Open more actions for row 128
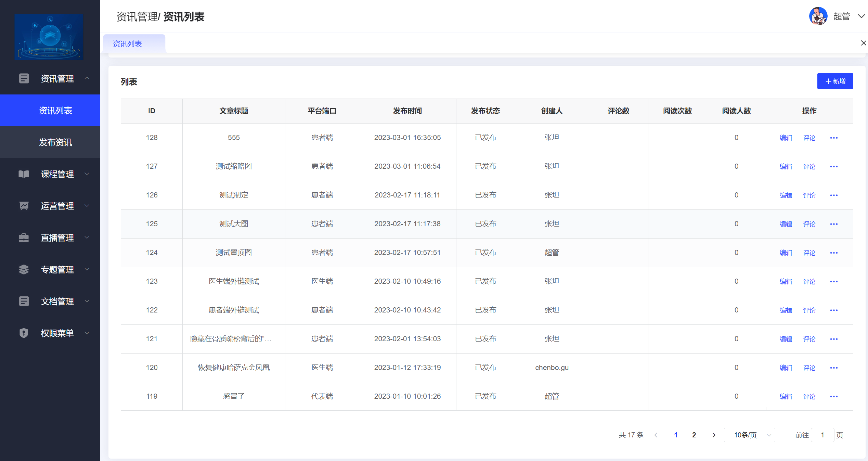Screen dimensions: 868x461 pos(834,138)
